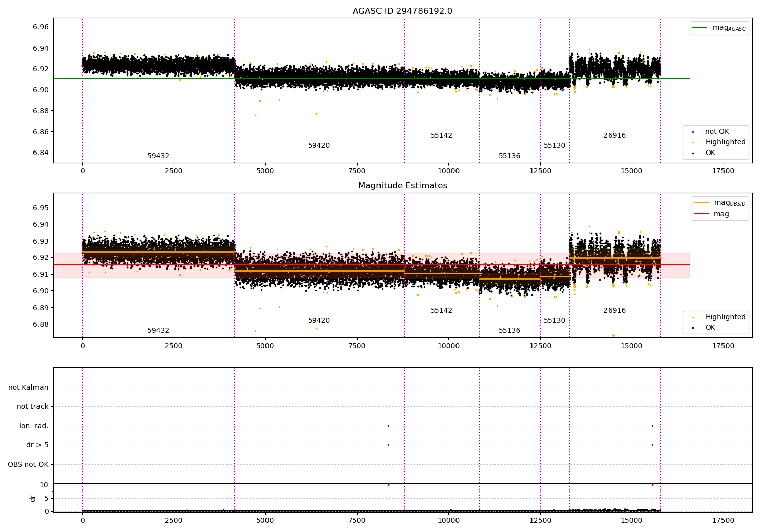Click OBSID label 59432 in the top plot
The width and height of the screenshot is (760, 532).
coord(158,156)
